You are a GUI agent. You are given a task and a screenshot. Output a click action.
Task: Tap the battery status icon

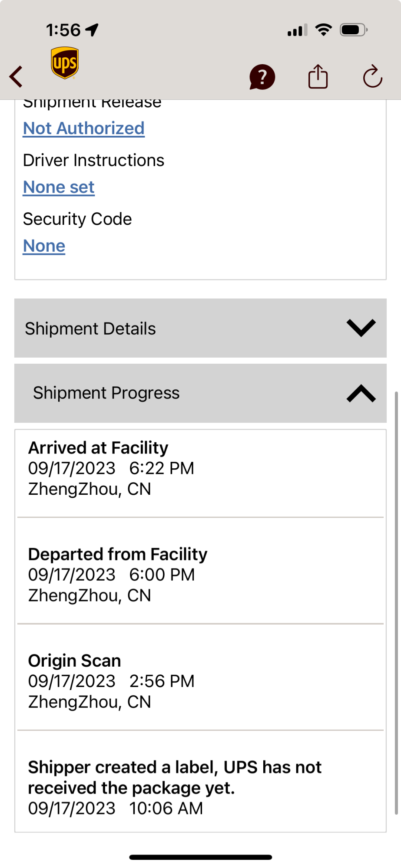(354, 30)
